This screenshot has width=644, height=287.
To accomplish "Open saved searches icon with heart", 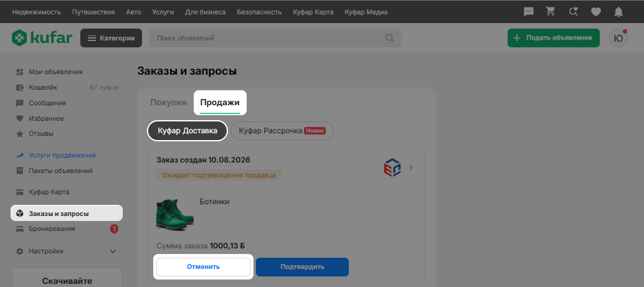I will [x=574, y=12].
